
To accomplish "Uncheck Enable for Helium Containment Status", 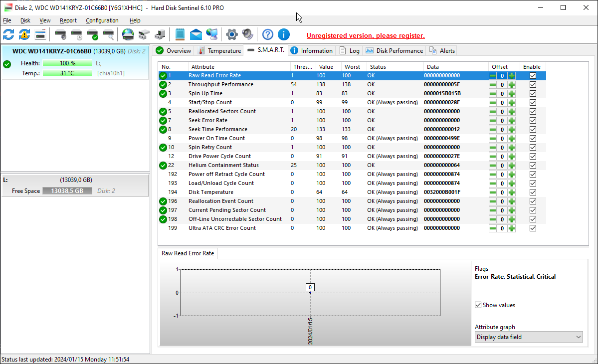I will (x=533, y=166).
